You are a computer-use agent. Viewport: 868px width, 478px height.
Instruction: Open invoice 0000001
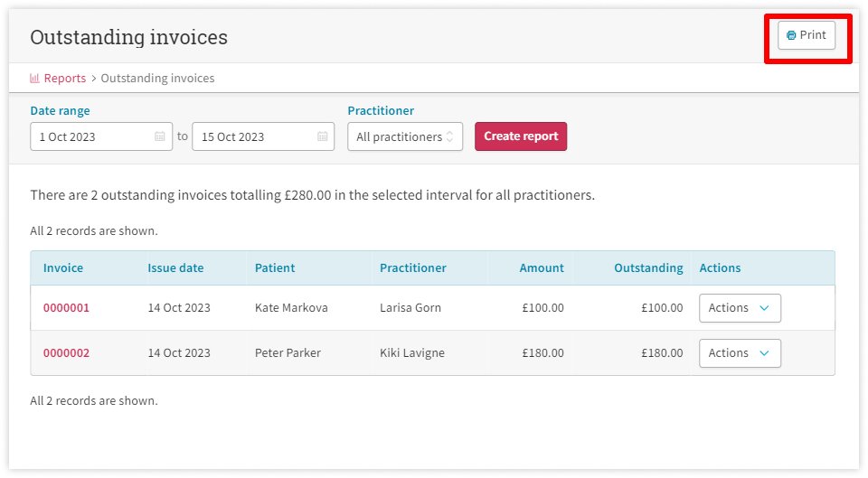coord(66,308)
